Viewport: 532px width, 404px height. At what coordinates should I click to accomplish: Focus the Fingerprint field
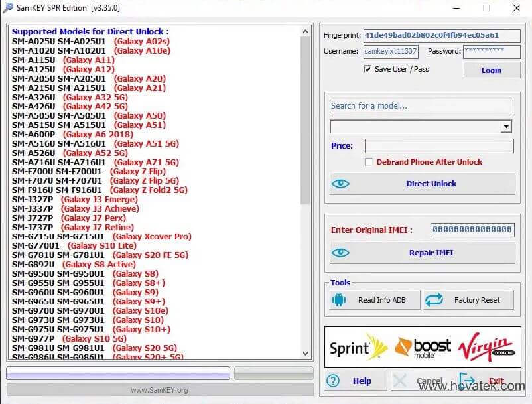[442, 36]
